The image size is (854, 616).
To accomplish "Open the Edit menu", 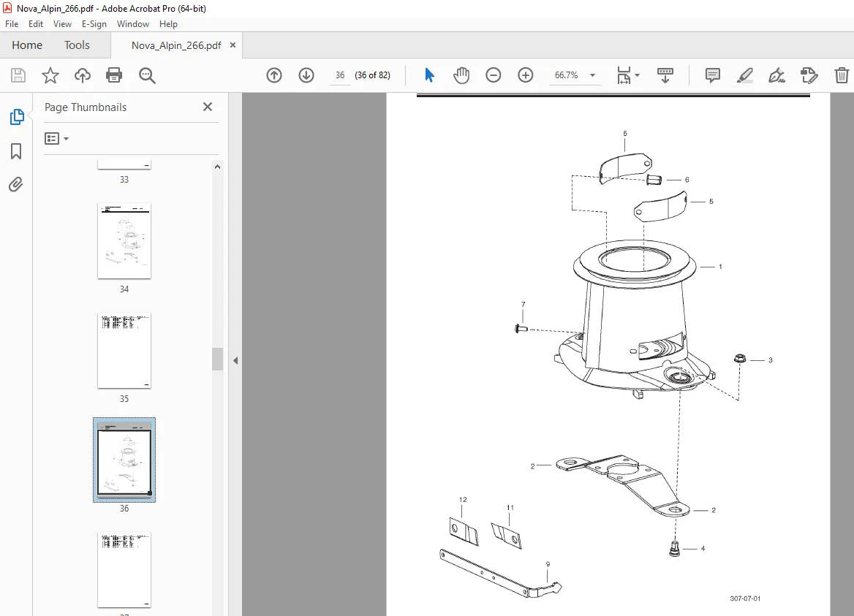I will click(x=35, y=24).
